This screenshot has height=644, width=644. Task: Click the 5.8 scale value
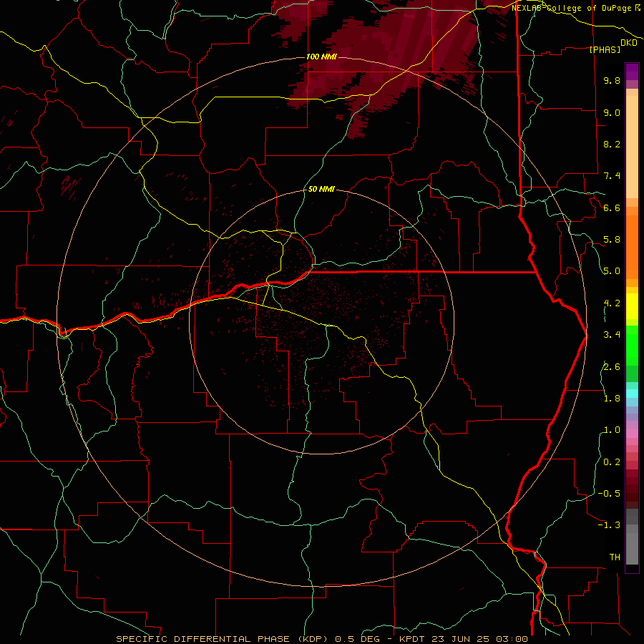[612, 240]
